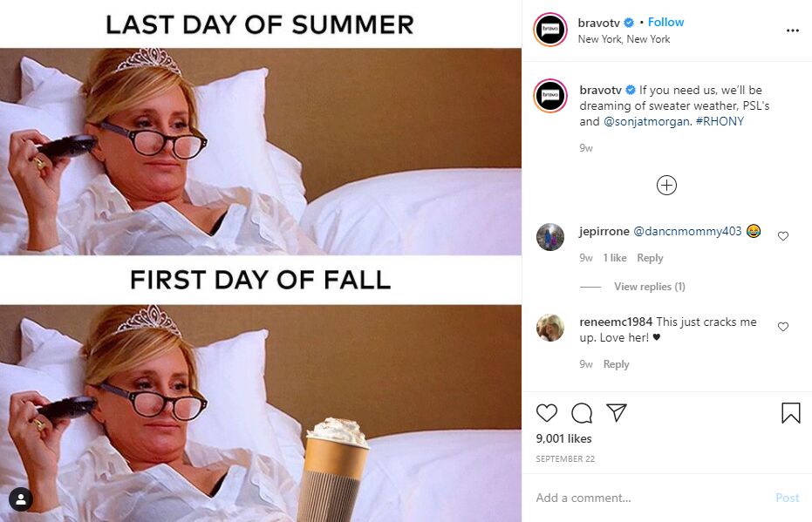Open the three-dot more options menu
The image size is (812, 522).
(x=792, y=31)
